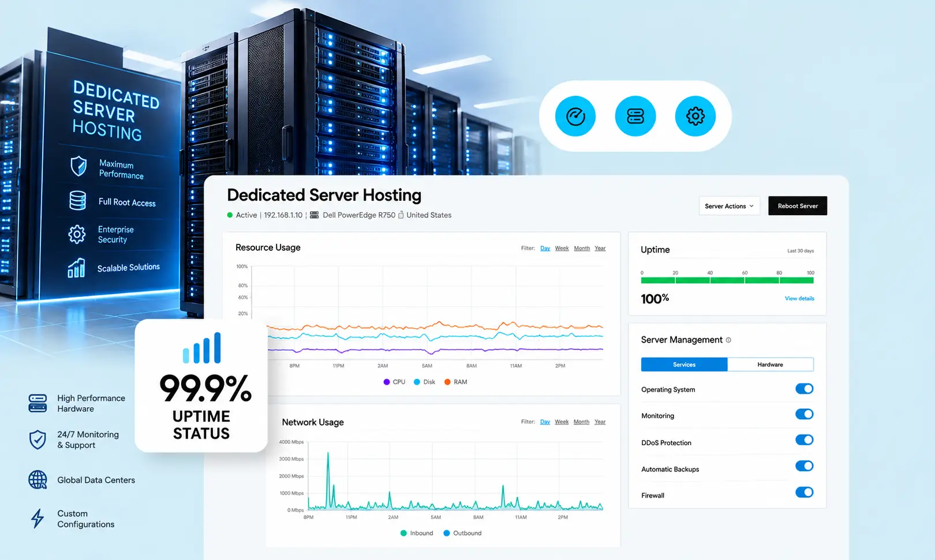Open the Uptime View details link
This screenshot has height=560, width=935.
coord(799,299)
